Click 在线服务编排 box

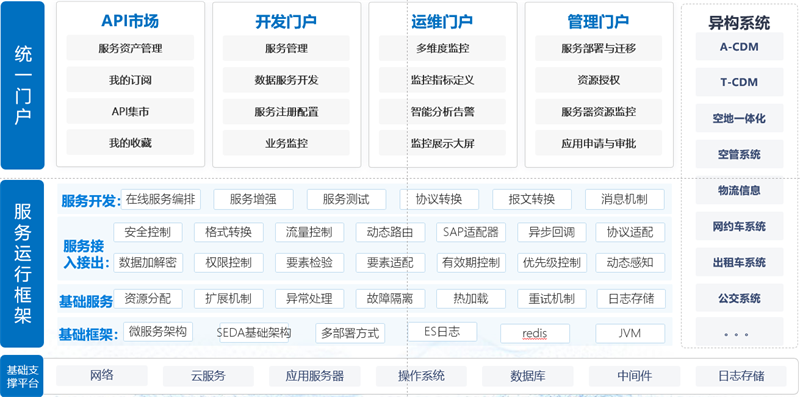click(x=161, y=199)
